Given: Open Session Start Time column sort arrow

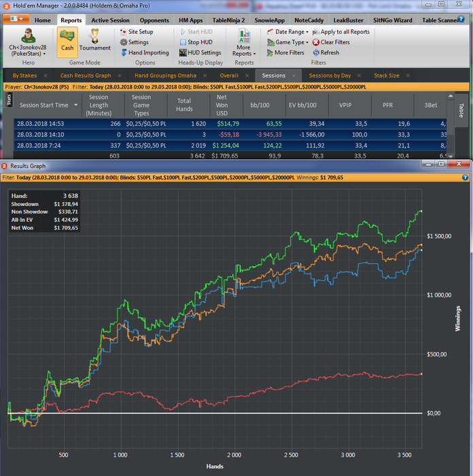Looking at the screenshot, I should 76,105.
